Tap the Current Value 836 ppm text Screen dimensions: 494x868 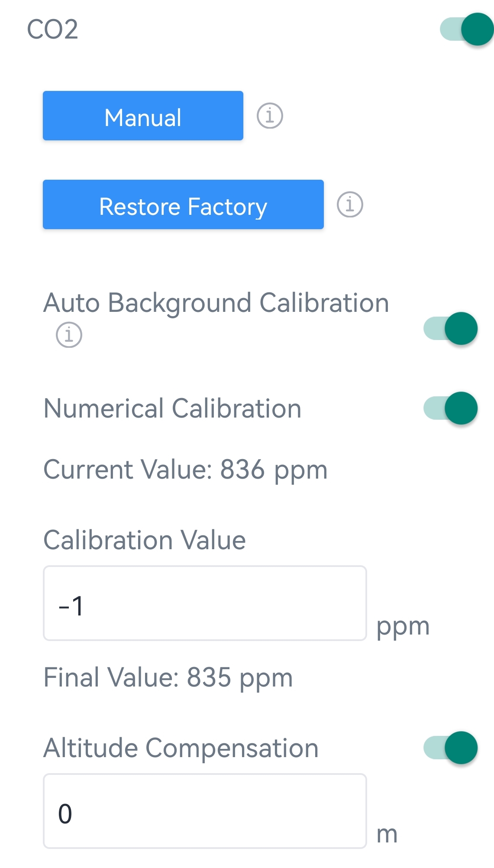click(185, 470)
